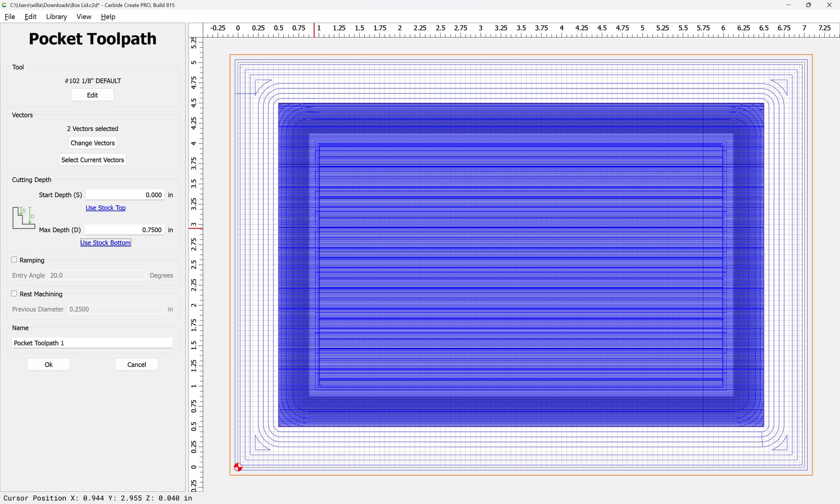Click the tool Edit button
This screenshot has height=504, width=840.
point(92,95)
